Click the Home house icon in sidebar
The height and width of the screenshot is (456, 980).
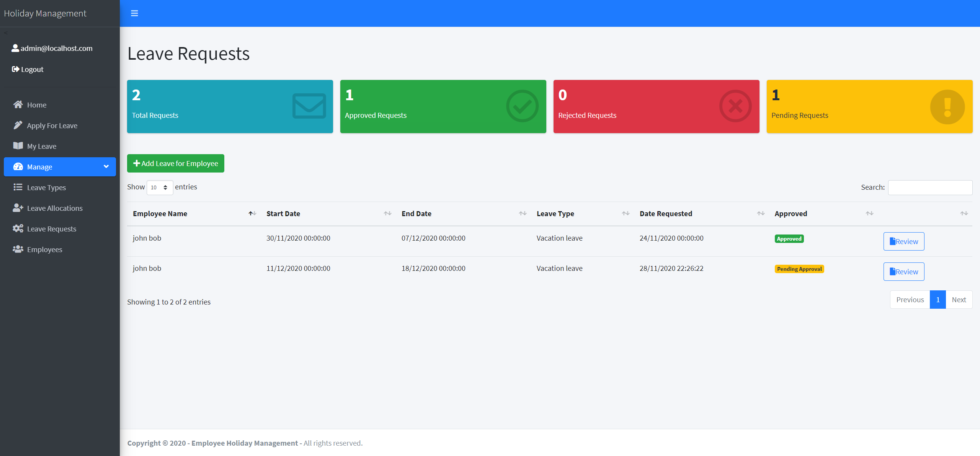[x=18, y=104]
